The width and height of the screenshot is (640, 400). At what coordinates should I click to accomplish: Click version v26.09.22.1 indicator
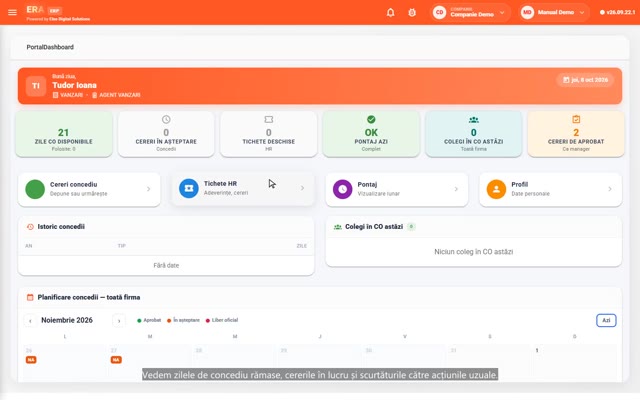click(618, 12)
